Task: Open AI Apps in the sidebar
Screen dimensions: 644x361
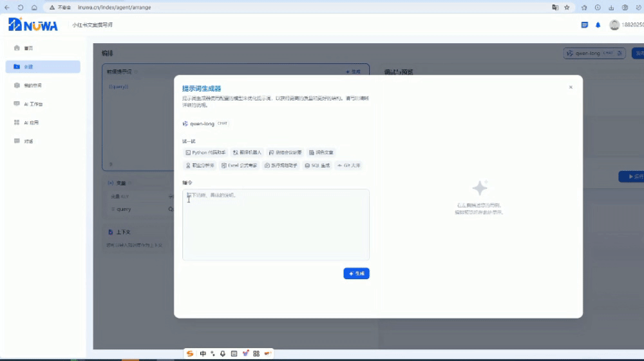Action: [43, 122]
